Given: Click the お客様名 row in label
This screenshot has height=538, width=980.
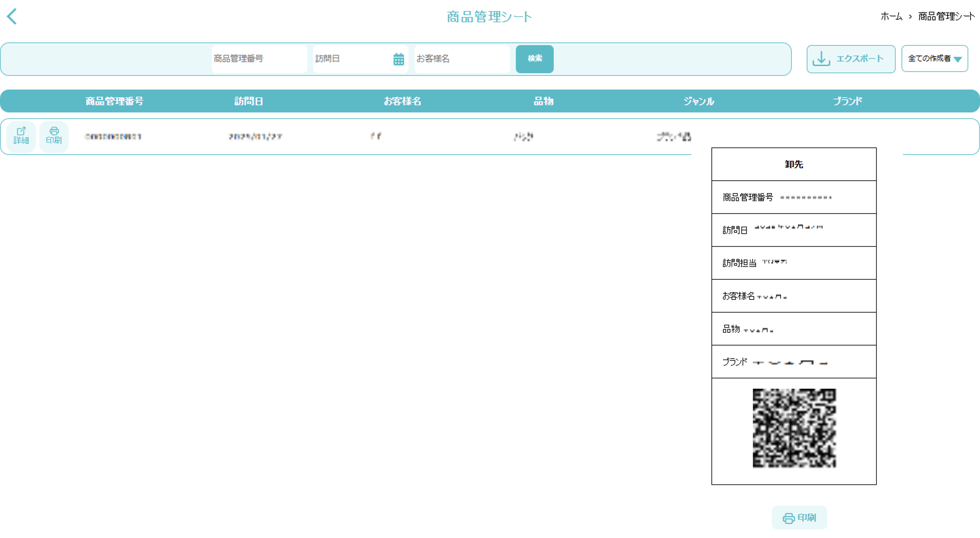Looking at the screenshot, I should tap(794, 296).
